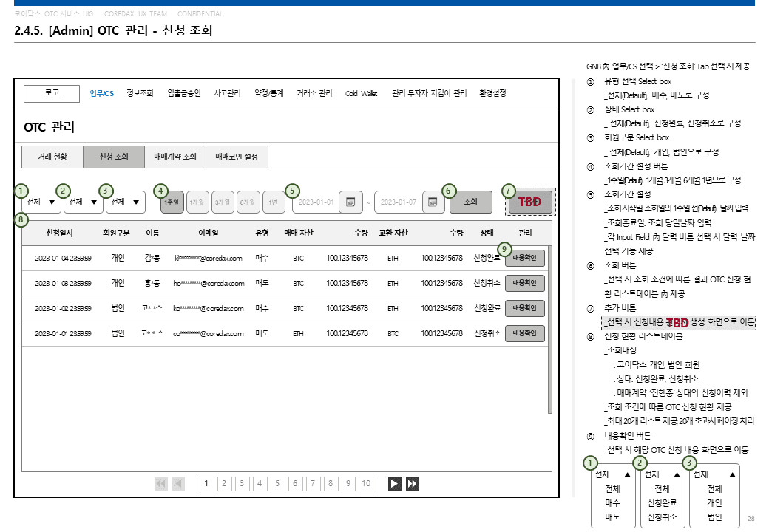This screenshot has height=532, width=769.
Task: Open the 정보조회 menu
Action: pos(140,93)
